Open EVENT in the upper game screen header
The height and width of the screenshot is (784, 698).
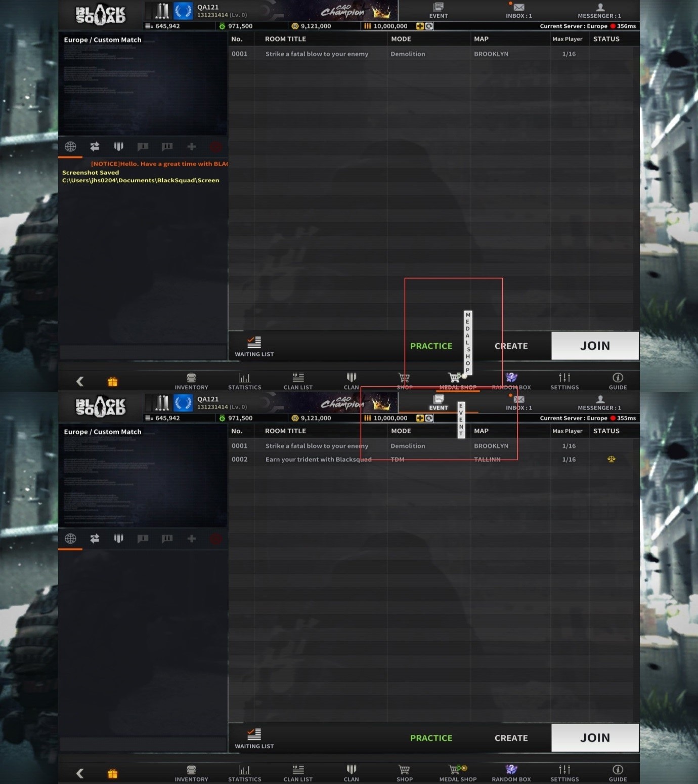439,10
